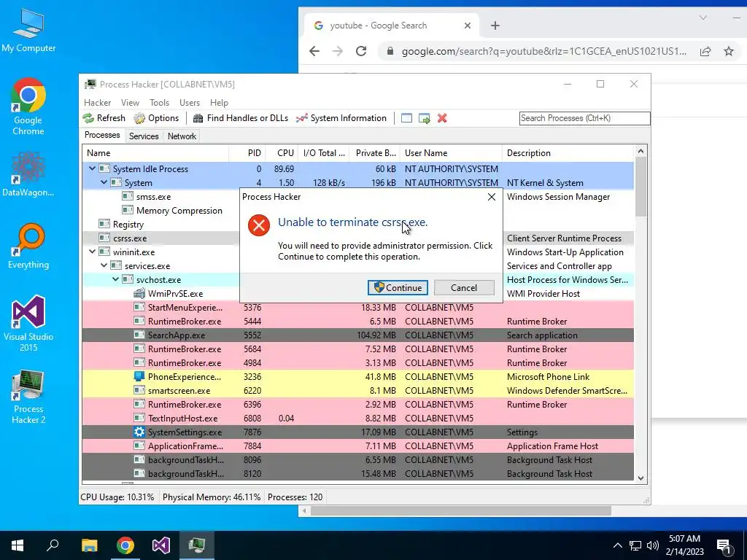Open Everything search desktop shortcut
Image resolution: width=747 pixels, height=560 pixels.
(28, 246)
